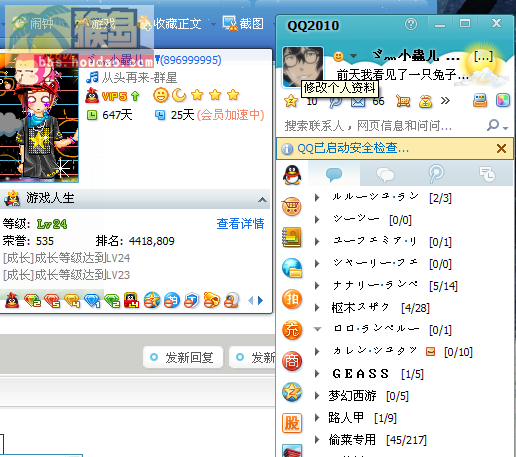Open the message box manager icon
The width and height of the screenshot is (516, 457).
(480, 100)
